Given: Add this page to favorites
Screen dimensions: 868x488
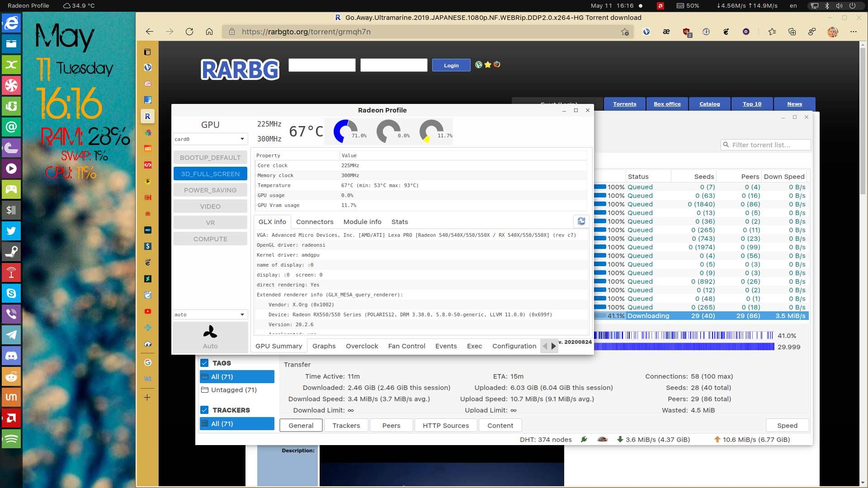Looking at the screenshot, I should click(x=625, y=32).
